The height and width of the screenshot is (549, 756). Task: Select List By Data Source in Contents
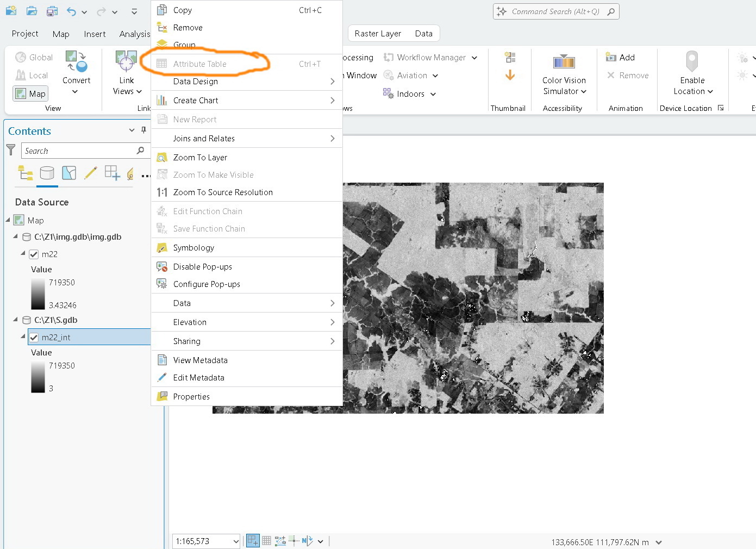coord(47,173)
